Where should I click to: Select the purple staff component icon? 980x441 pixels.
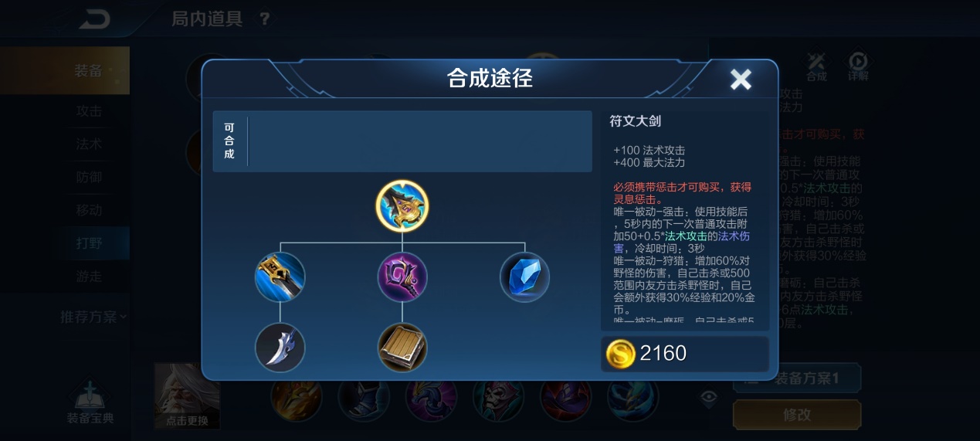(x=402, y=277)
